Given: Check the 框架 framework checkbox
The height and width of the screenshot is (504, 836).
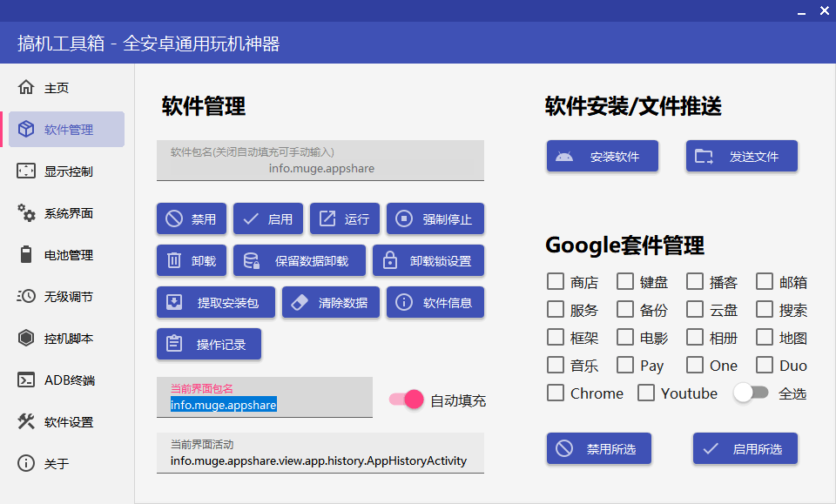Looking at the screenshot, I should coord(554,337).
